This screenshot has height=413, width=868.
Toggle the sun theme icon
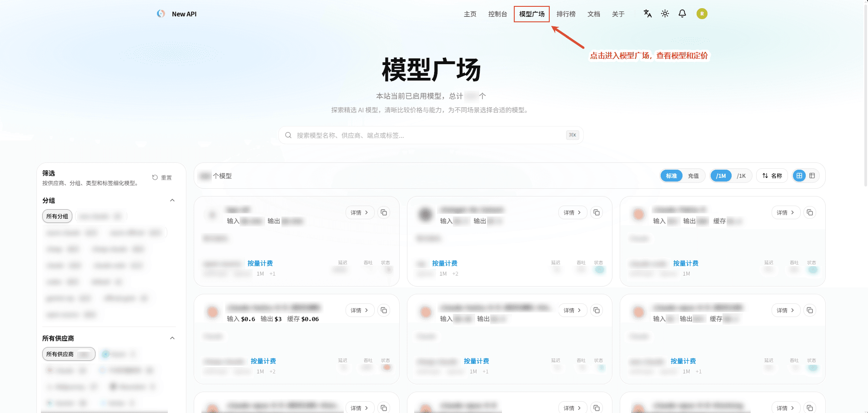665,14
